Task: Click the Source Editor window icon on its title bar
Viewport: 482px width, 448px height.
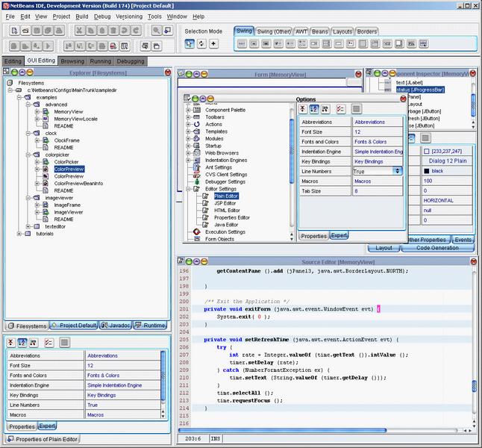Action: (x=181, y=261)
